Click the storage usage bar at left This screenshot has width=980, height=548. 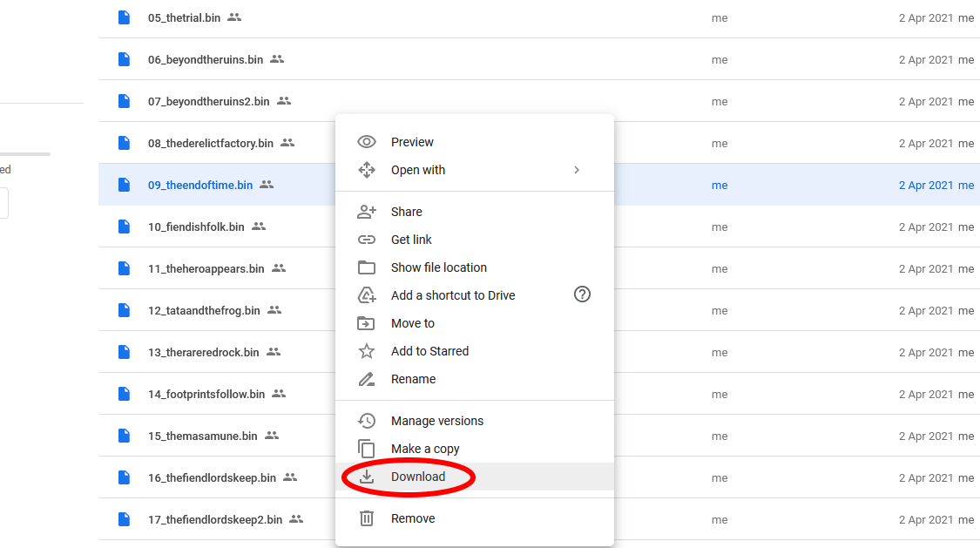coord(25,154)
